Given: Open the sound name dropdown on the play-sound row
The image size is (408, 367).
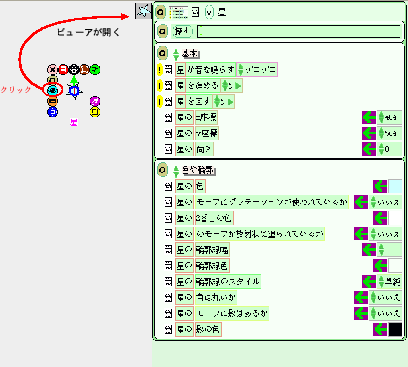Looking at the screenshot, I should click(257, 70).
